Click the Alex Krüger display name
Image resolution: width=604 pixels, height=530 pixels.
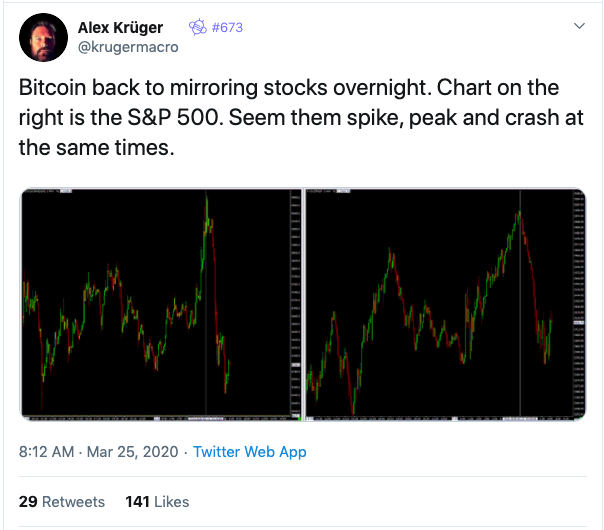(x=120, y=28)
